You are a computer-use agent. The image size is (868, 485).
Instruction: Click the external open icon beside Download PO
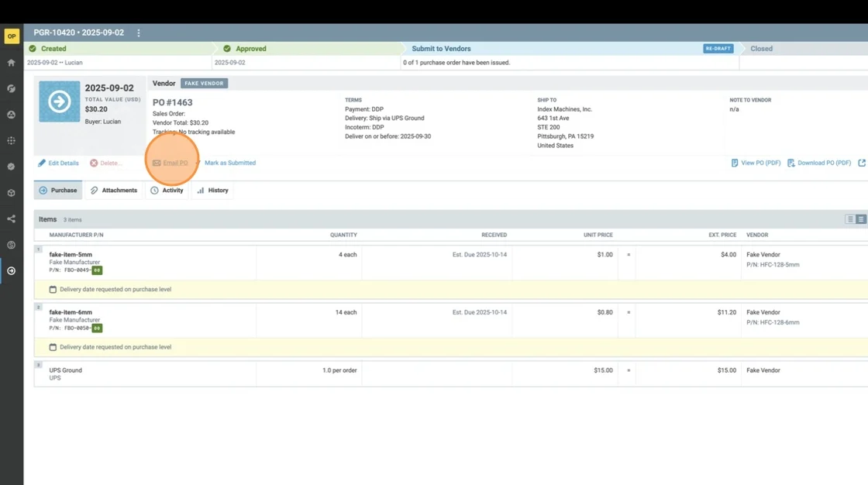pyautogui.click(x=861, y=163)
